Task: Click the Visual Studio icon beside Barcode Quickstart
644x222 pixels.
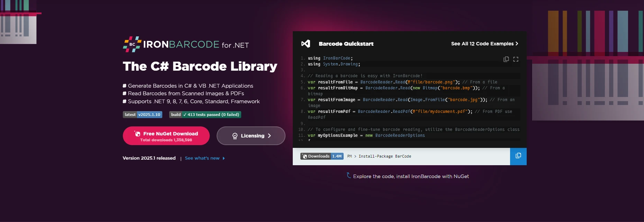Action: [x=306, y=44]
